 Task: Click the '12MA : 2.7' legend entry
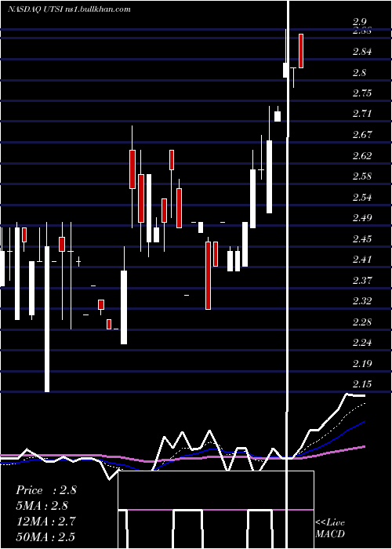click(x=45, y=521)
